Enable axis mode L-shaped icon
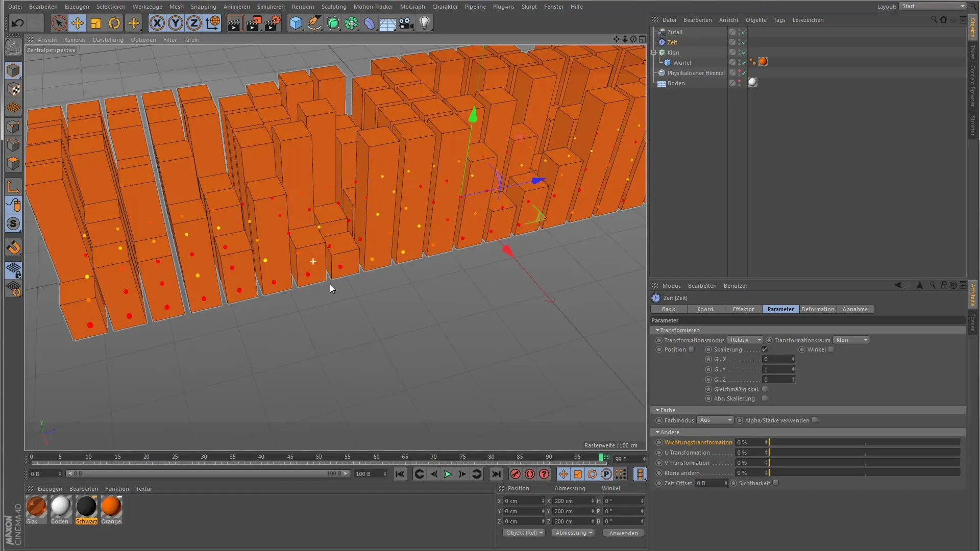980x551 pixels. point(13,187)
